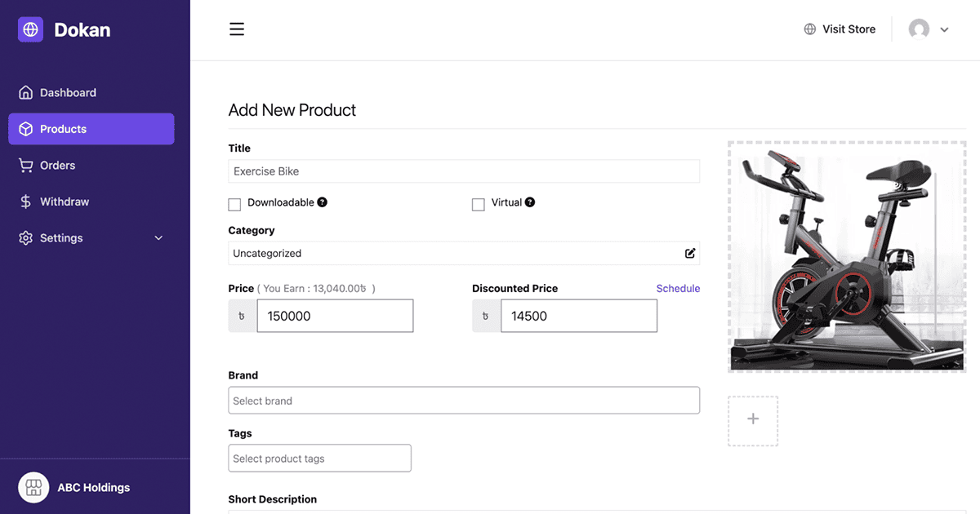Go to Dashboard in the sidebar
Image resolution: width=980 pixels, height=514 pixels.
[x=68, y=92]
